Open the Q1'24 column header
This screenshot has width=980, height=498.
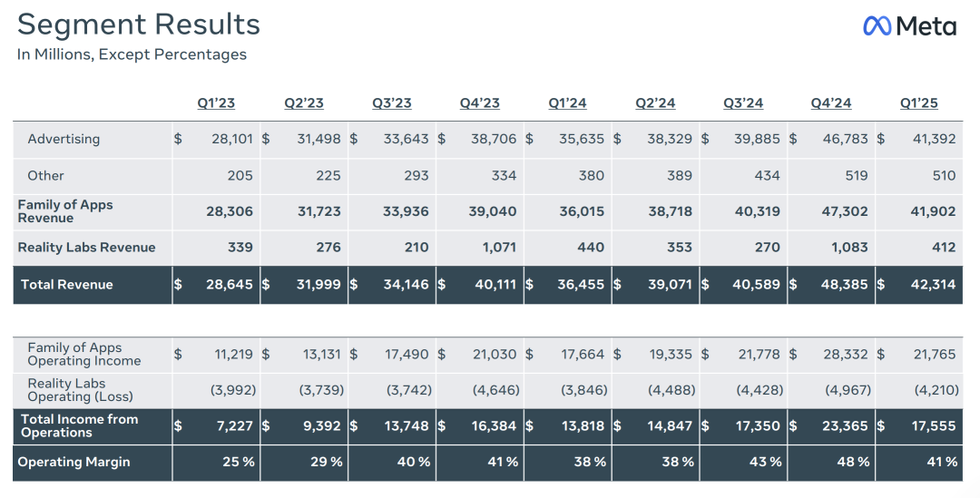coord(567,103)
